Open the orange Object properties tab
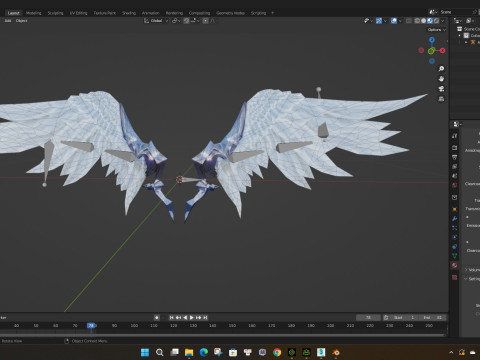 pyautogui.click(x=454, y=209)
